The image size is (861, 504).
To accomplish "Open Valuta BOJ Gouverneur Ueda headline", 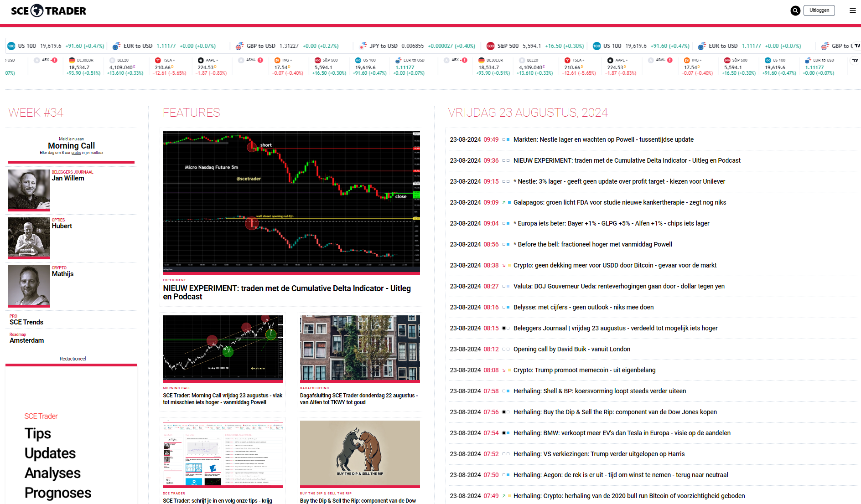I will (619, 287).
